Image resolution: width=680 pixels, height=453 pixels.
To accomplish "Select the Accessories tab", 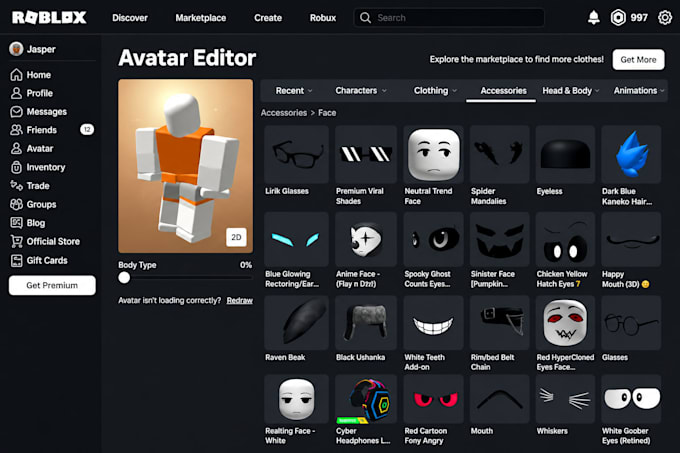I will [x=503, y=91].
